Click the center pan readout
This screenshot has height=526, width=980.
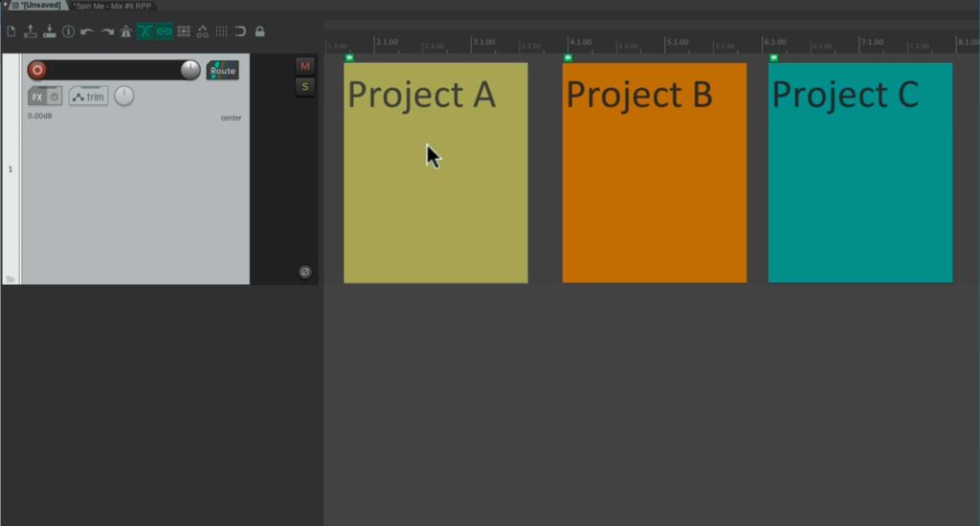(x=231, y=118)
